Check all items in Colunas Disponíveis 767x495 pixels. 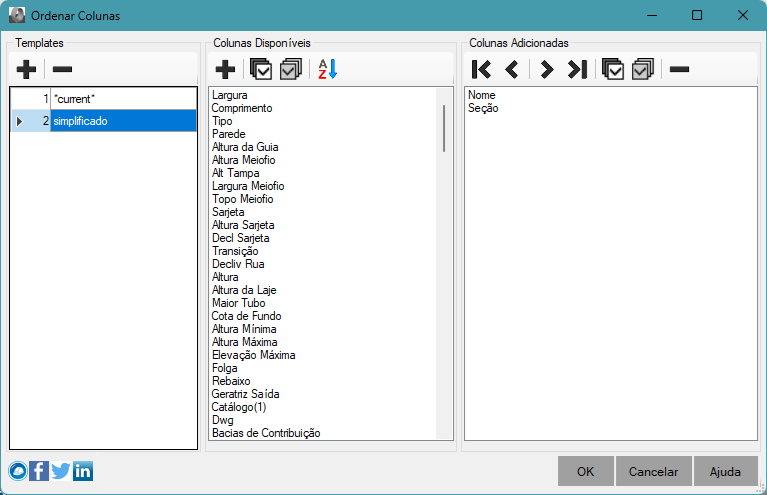coord(261,69)
